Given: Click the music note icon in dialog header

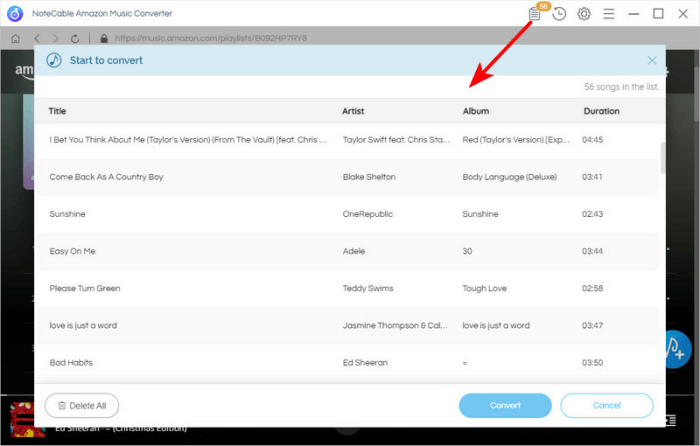Looking at the screenshot, I should [x=54, y=60].
